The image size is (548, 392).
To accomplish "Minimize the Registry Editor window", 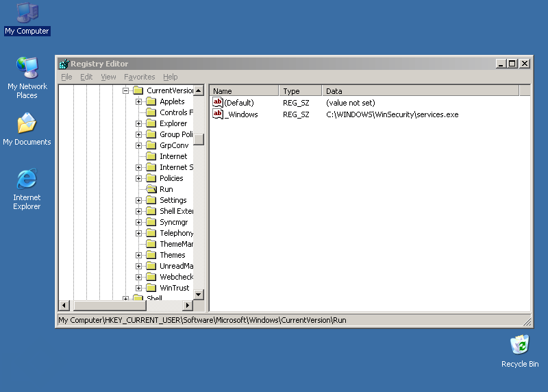I will (x=501, y=64).
